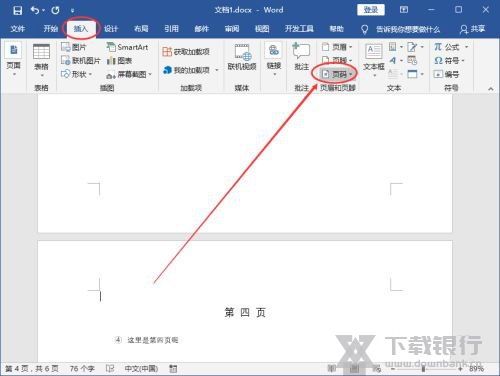Image resolution: width=500 pixels, height=376 pixels.
Task: Open Ribbon Display Options icon
Action: tap(404, 10)
